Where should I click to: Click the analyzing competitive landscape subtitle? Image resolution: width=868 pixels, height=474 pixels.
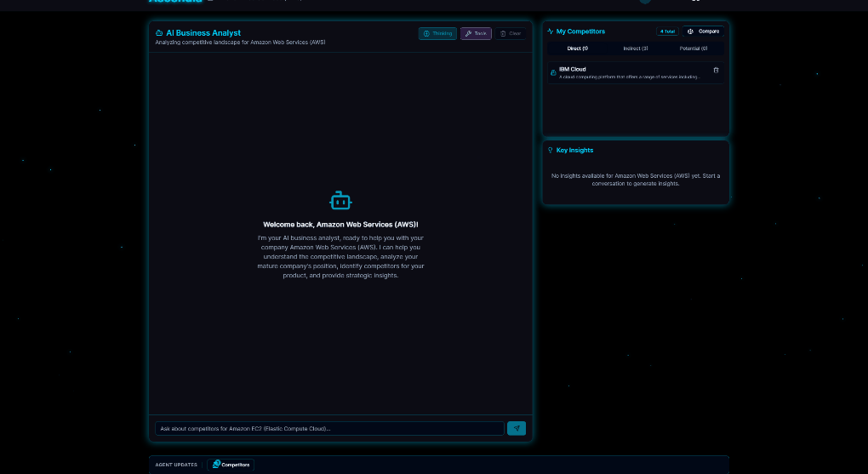pyautogui.click(x=240, y=42)
